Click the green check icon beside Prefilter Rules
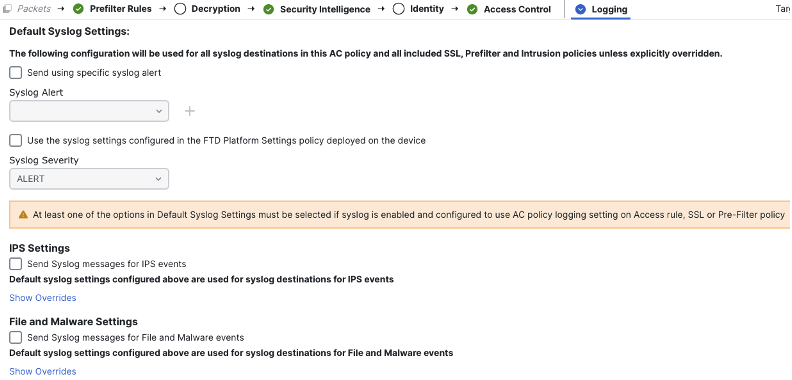The height and width of the screenshot is (380, 792). 78,9
